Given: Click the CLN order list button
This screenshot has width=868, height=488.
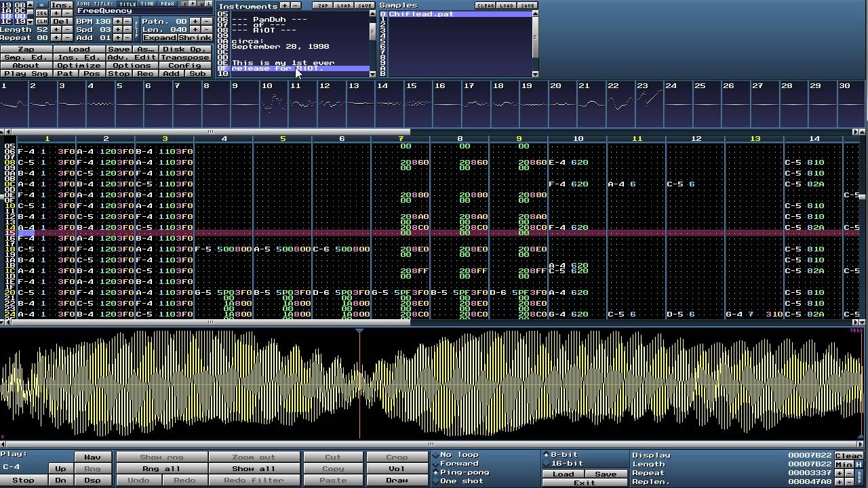Looking at the screenshot, I should [x=42, y=21].
